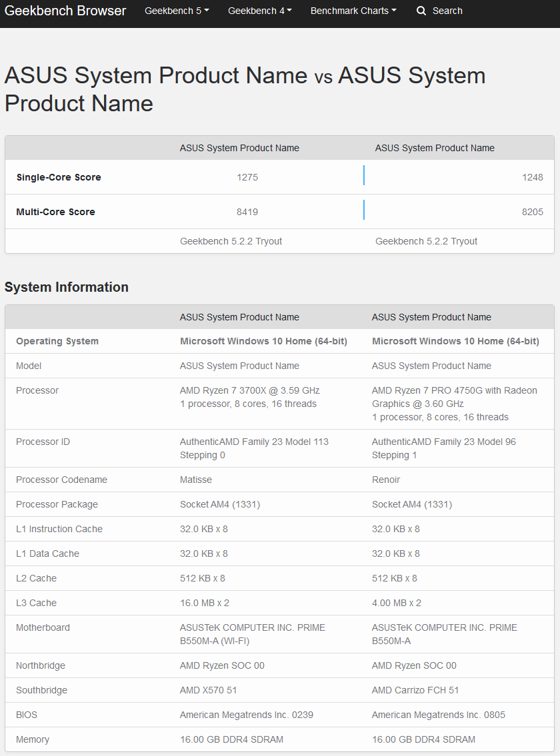Select single-core score 1248
This screenshot has height=756, width=560.
click(533, 177)
